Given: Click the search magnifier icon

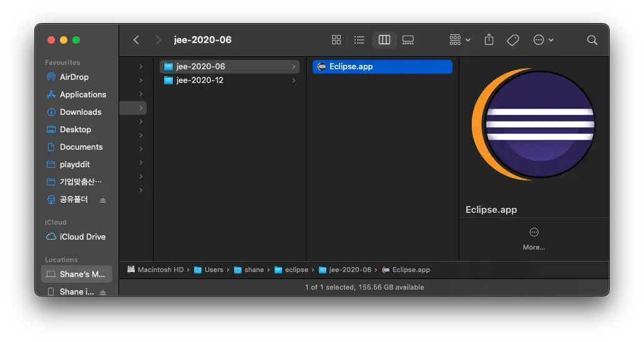Looking at the screenshot, I should click(592, 40).
